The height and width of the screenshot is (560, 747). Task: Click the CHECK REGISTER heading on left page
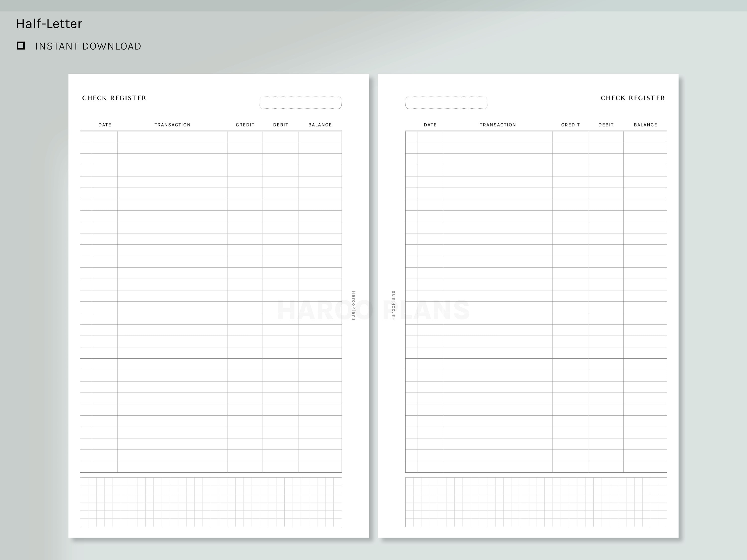[x=114, y=98]
